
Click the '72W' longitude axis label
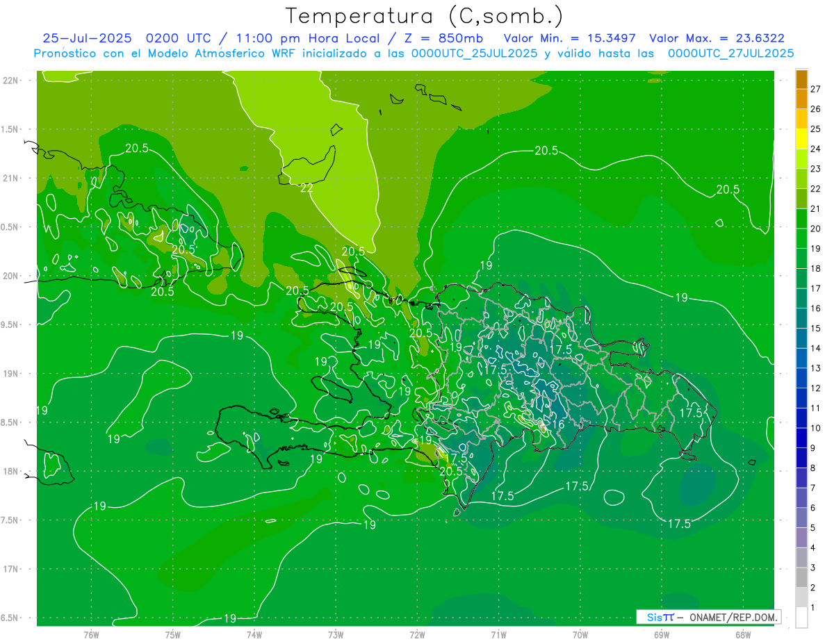point(417,634)
